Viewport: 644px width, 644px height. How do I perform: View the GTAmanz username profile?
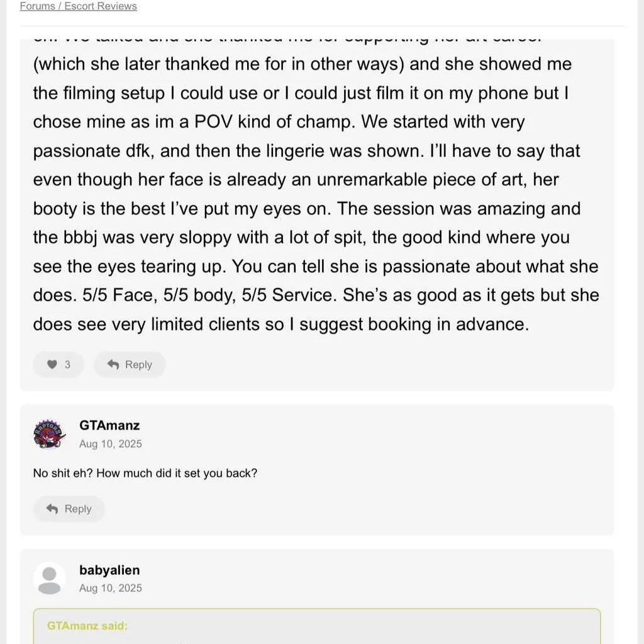[x=109, y=426]
